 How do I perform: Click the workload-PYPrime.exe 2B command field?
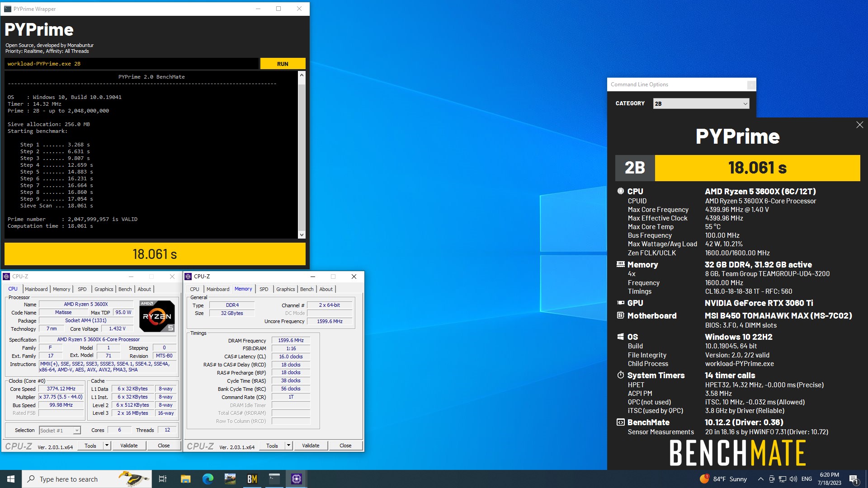pyautogui.click(x=132, y=64)
